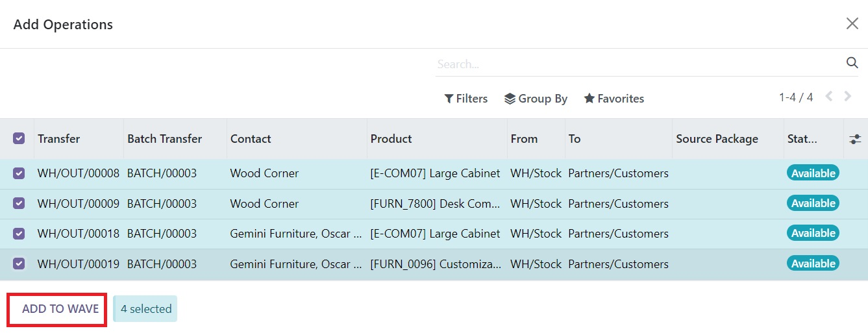
Task: Sort by the Contact column header
Action: tap(251, 139)
